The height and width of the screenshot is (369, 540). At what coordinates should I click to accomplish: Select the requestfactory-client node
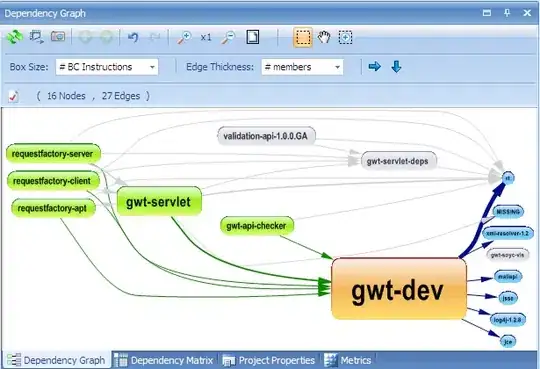click(x=53, y=181)
